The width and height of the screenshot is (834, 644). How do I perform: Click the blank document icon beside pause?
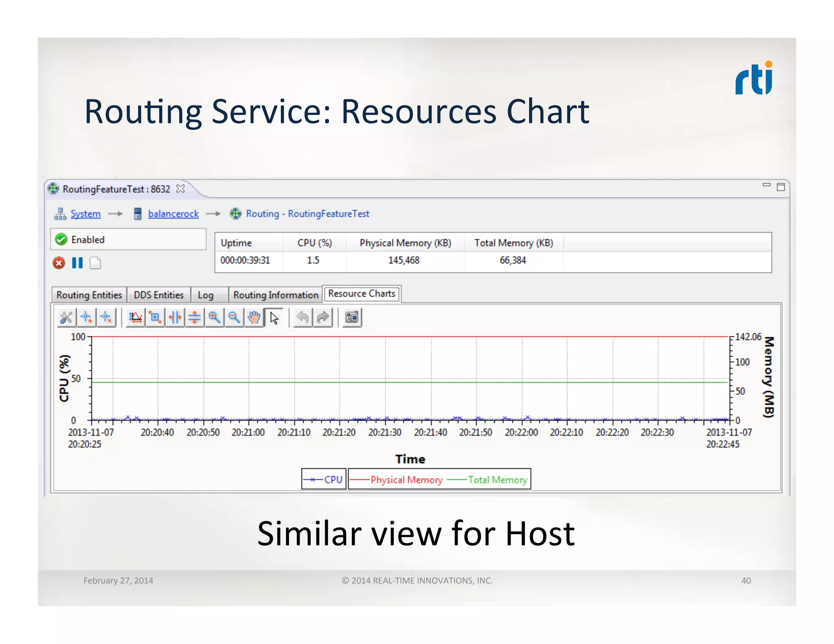(x=95, y=263)
